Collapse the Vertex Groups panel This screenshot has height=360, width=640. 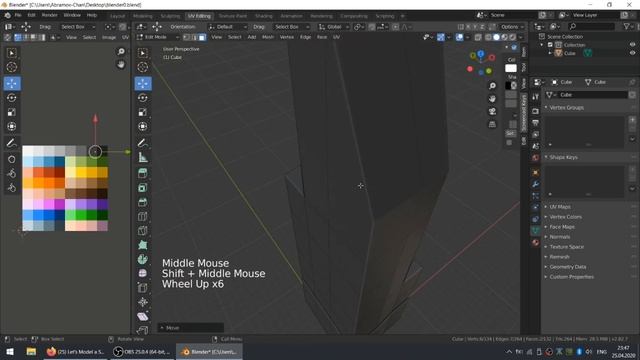(566, 108)
